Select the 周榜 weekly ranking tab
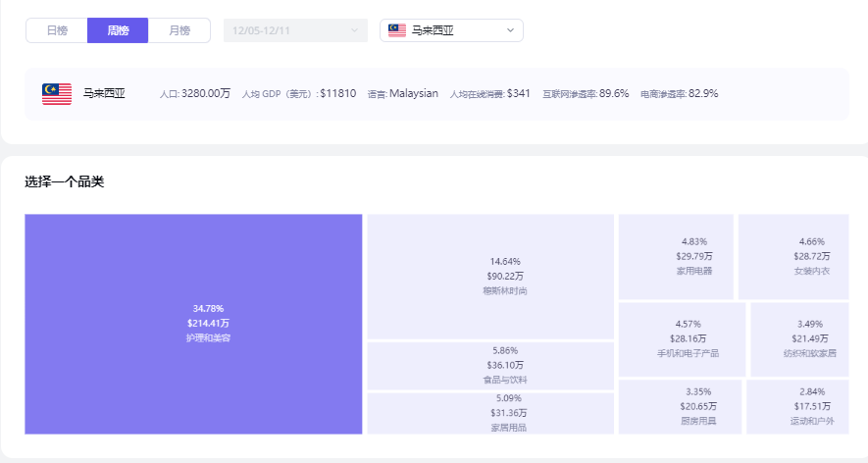The width and height of the screenshot is (868, 463). (x=118, y=30)
